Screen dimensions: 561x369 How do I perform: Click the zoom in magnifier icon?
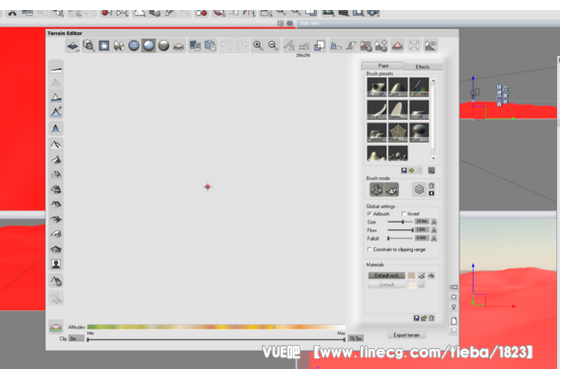point(258,46)
